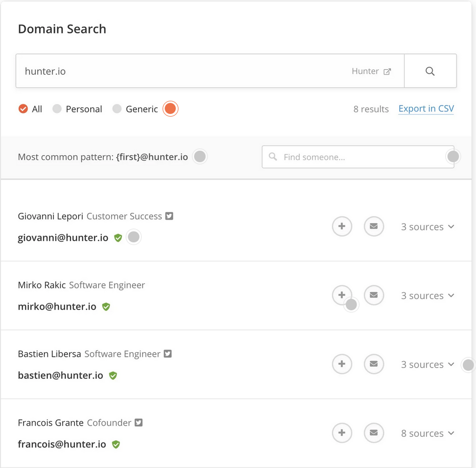Click envelope icon for Francois Grante

pyautogui.click(x=373, y=433)
